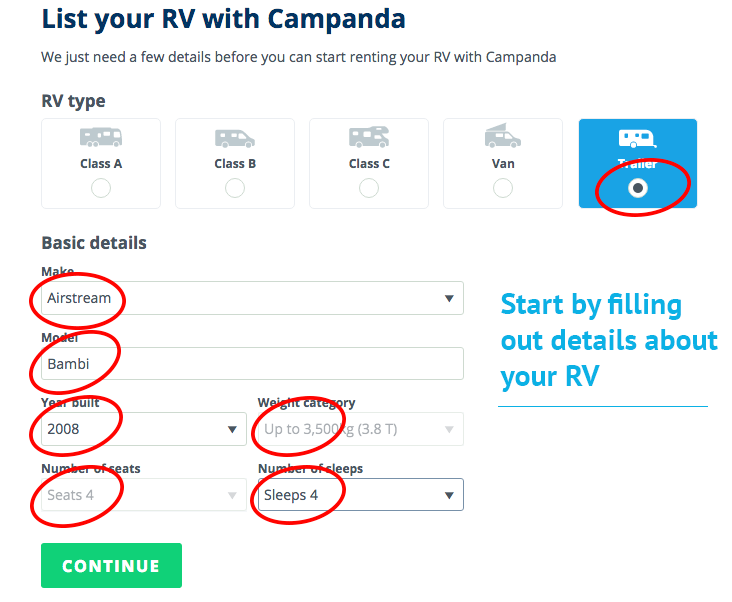Click the Trailer caravan icon
This screenshot has height=602, width=732.
638,139
